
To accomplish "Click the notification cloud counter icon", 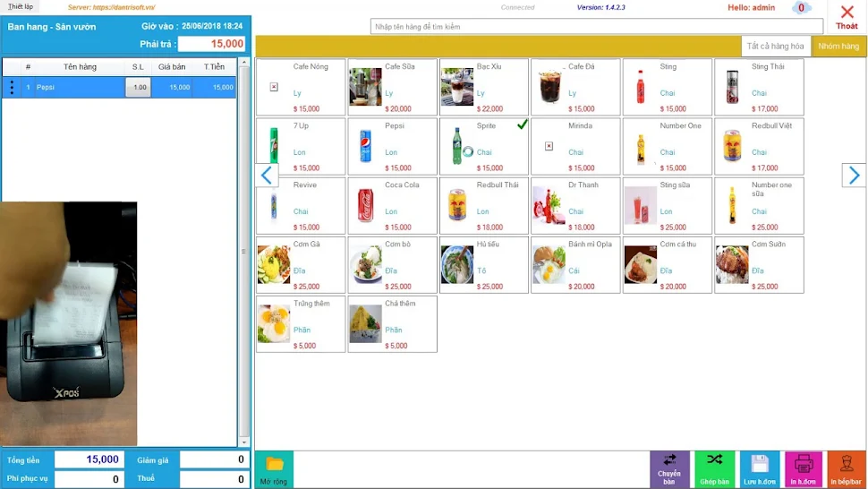I will [801, 8].
